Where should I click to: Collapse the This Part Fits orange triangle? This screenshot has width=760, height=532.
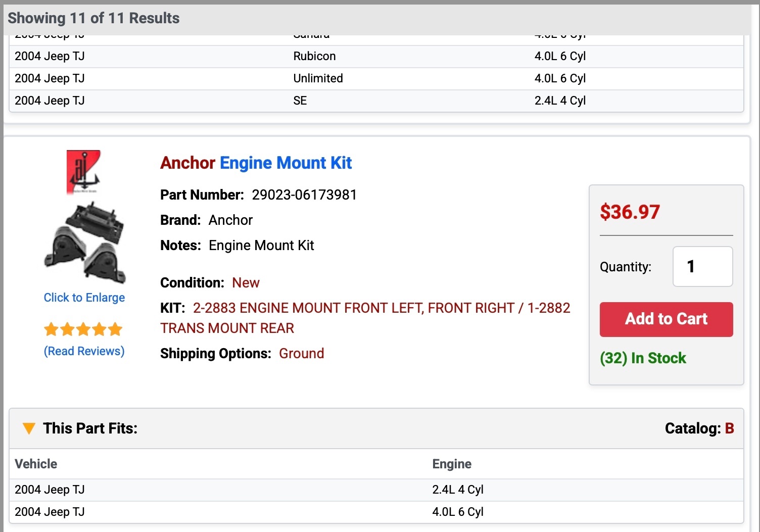[x=29, y=428]
